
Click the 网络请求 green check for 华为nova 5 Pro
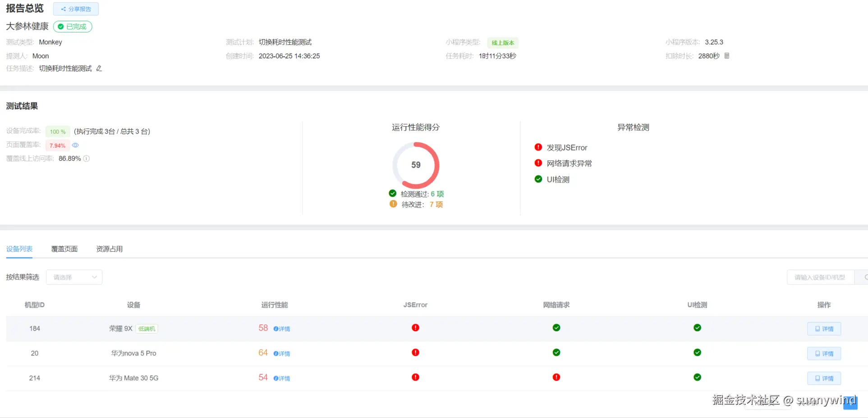pos(556,352)
